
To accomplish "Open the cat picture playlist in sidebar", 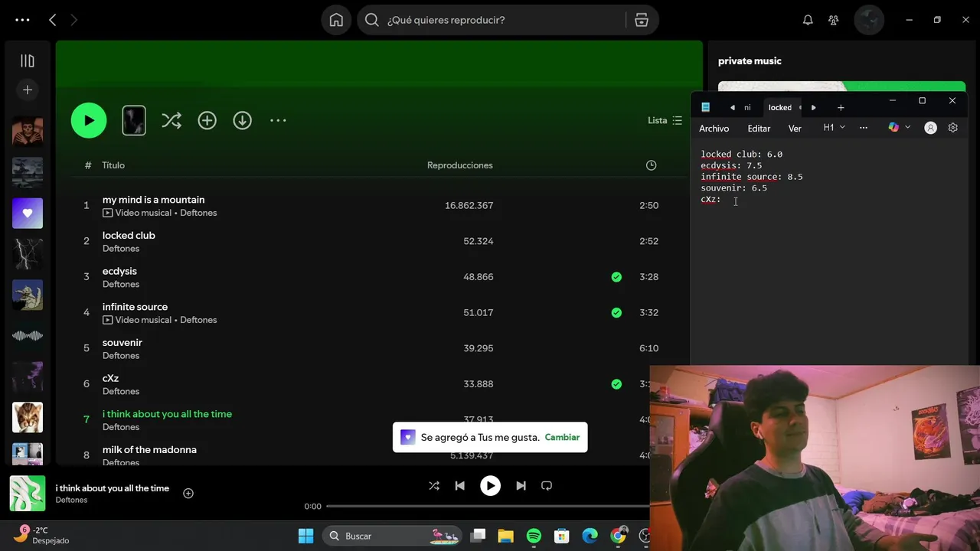I will coord(28,418).
